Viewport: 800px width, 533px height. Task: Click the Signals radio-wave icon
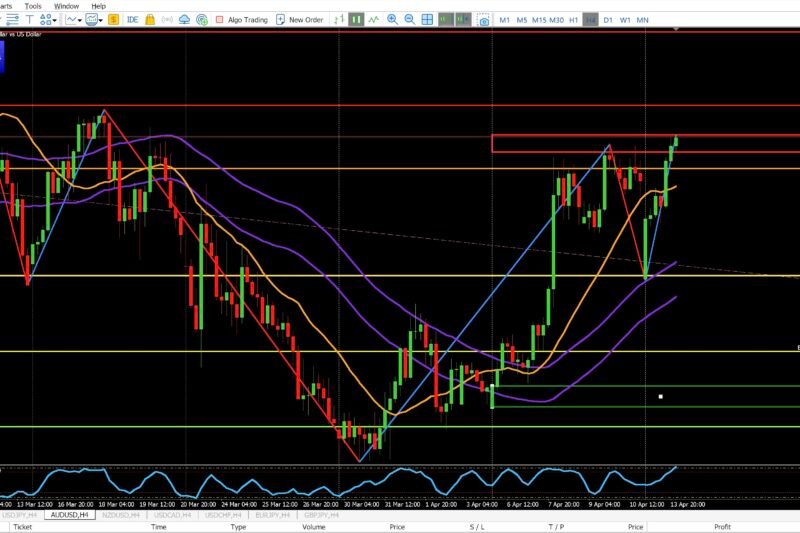[167, 20]
